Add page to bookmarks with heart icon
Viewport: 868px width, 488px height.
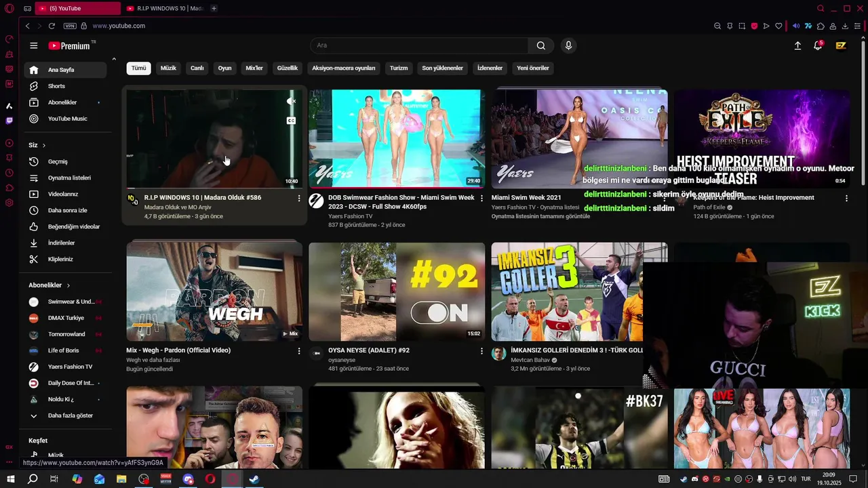(x=778, y=26)
